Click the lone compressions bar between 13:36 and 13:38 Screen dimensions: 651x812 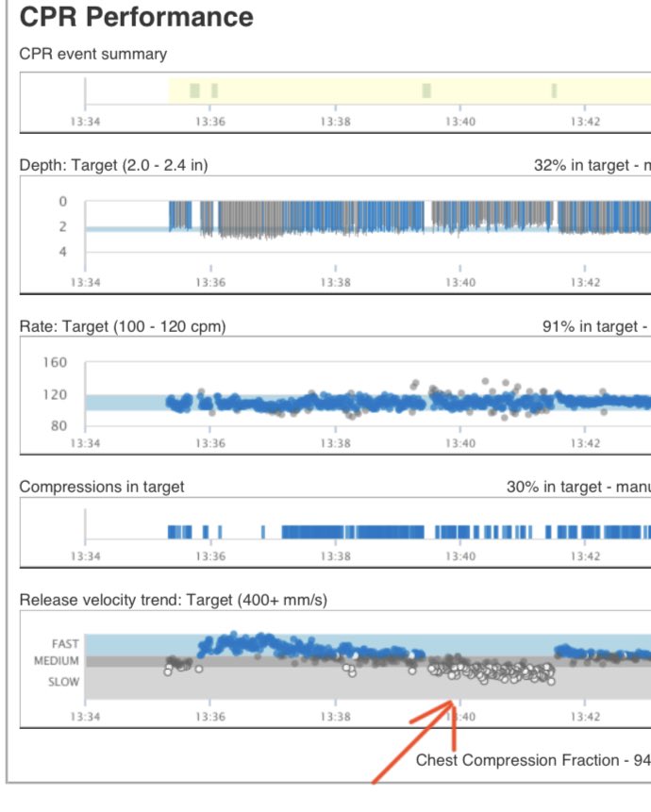click(x=263, y=532)
